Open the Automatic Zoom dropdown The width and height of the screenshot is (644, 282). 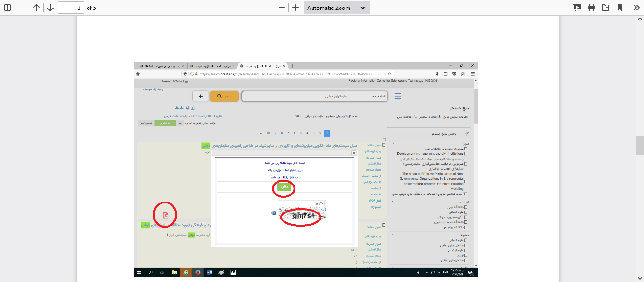[x=336, y=8]
